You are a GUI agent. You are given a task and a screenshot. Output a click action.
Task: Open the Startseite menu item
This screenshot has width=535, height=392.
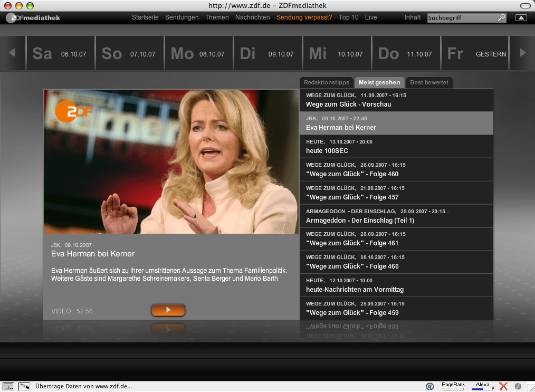145,17
